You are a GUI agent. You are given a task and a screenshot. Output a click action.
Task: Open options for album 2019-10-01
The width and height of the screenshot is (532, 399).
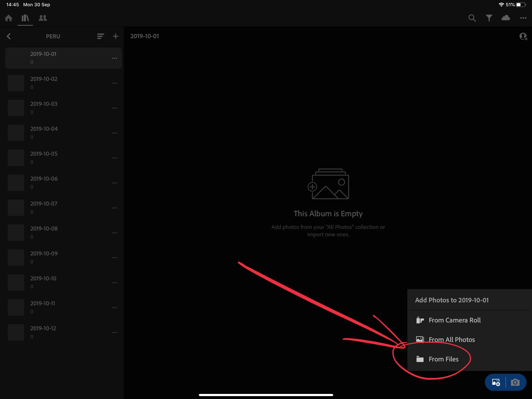point(115,58)
